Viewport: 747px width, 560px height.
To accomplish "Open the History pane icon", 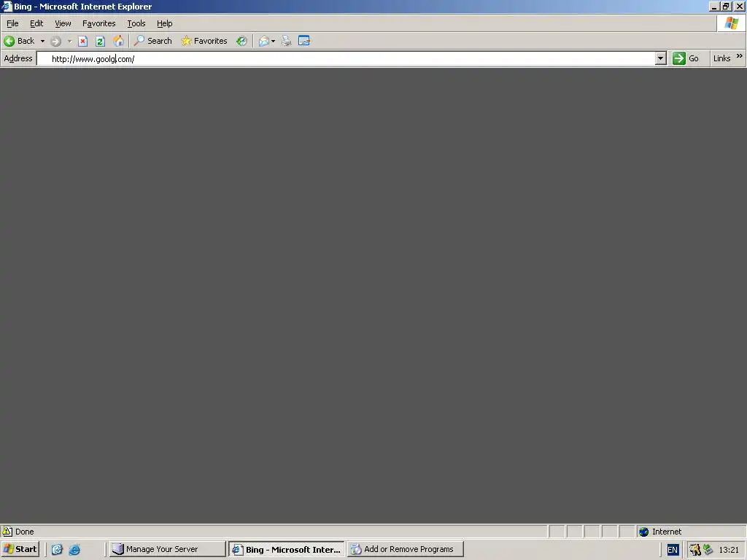I will click(241, 41).
